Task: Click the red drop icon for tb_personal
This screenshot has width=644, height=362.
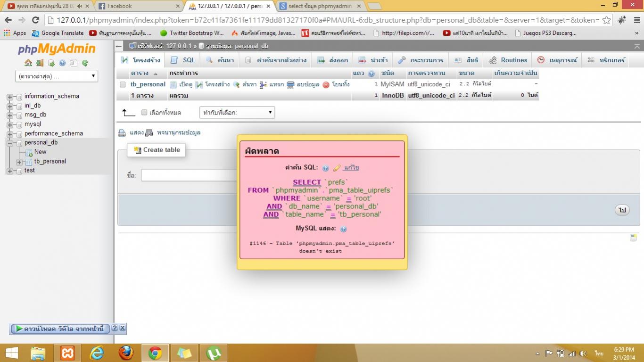Action: click(x=326, y=85)
